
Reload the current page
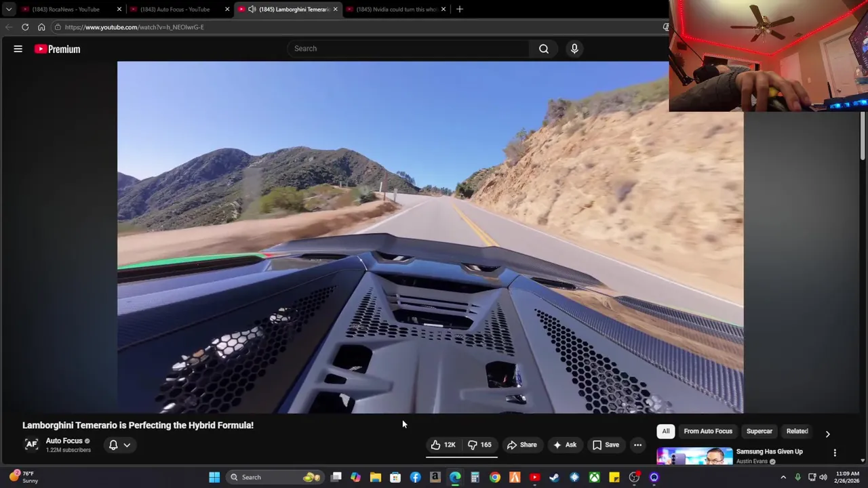pyautogui.click(x=25, y=27)
